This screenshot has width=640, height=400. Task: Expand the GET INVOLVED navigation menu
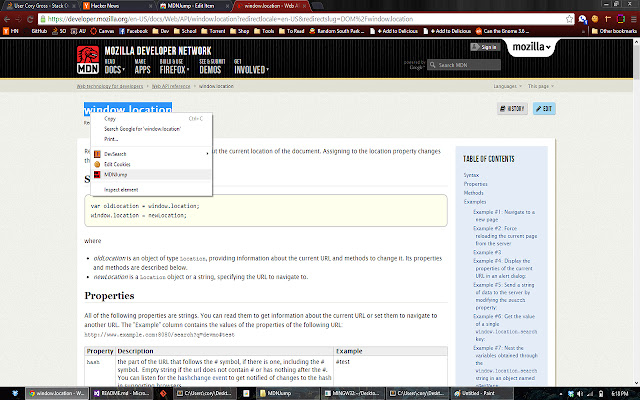pyautogui.click(x=251, y=67)
